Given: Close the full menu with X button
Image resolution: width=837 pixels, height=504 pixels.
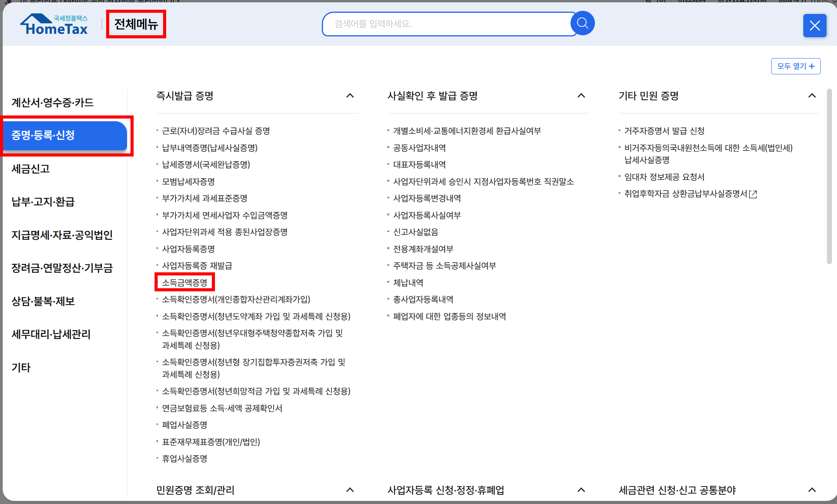Looking at the screenshot, I should click(x=815, y=26).
